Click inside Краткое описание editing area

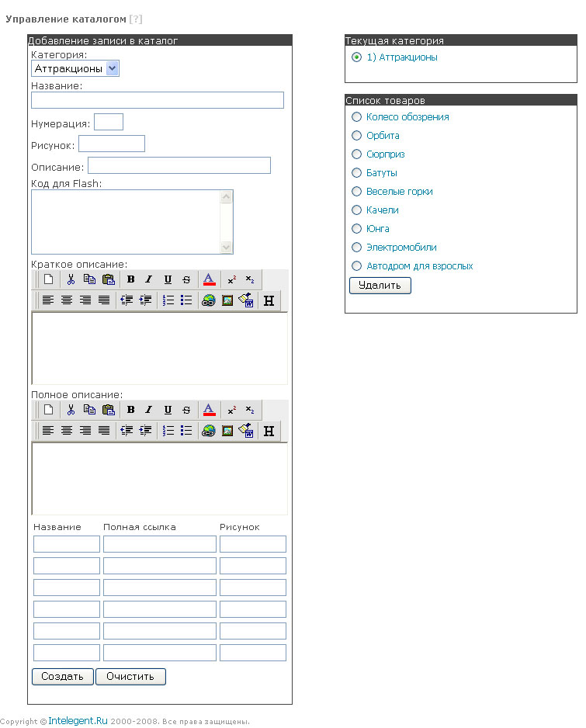(x=160, y=348)
